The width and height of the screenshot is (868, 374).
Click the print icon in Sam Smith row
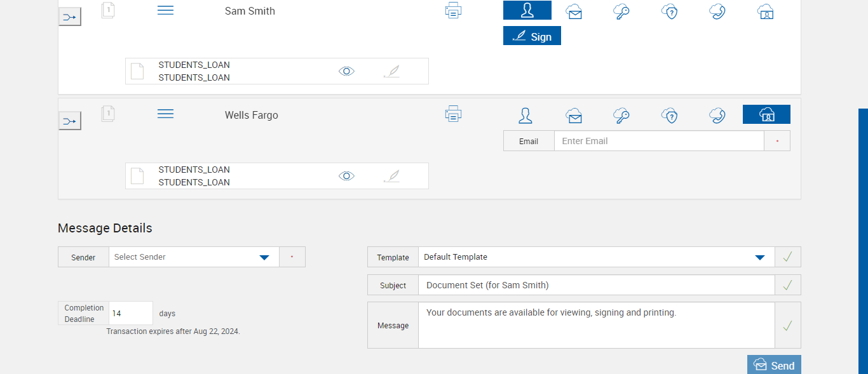[x=453, y=11]
